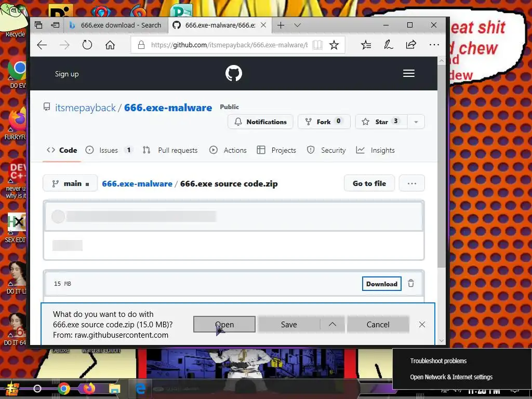Open the Reading view book icon
The width and height of the screenshot is (532, 399).
tap(317, 45)
